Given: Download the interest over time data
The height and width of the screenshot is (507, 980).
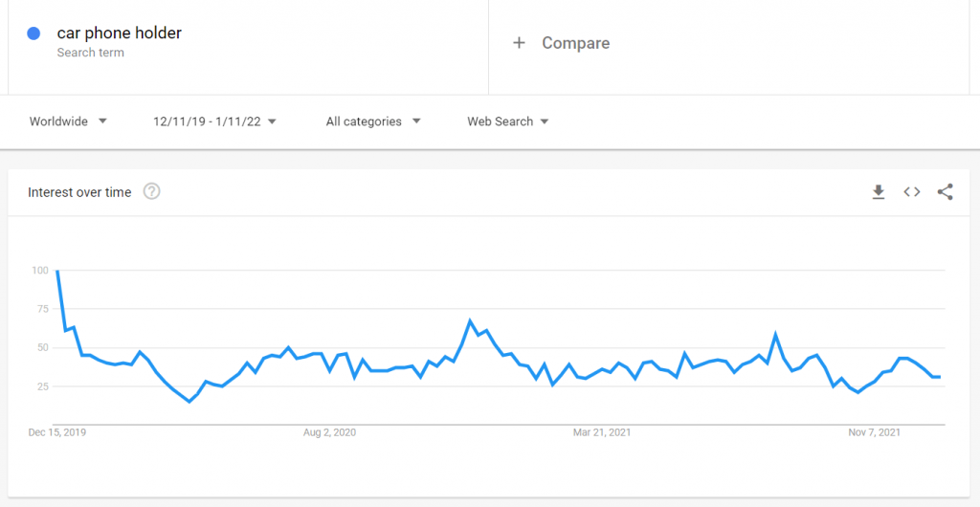Looking at the screenshot, I should 879,192.
